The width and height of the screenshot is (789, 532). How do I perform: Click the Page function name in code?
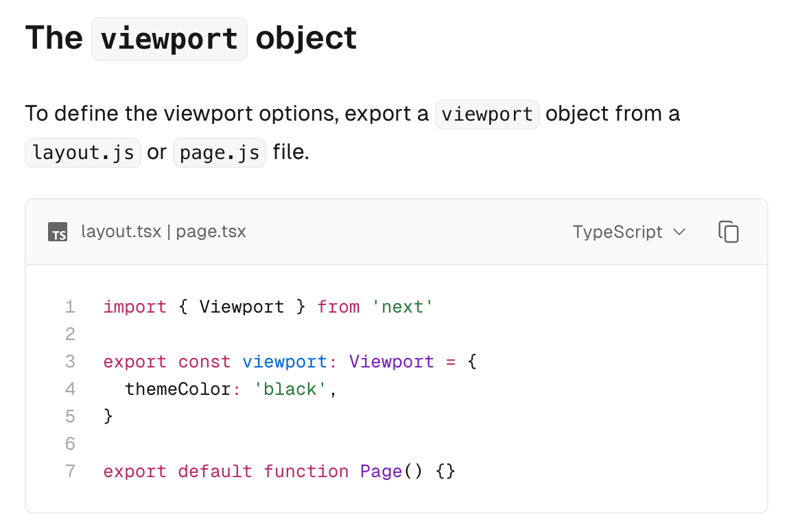tap(381, 471)
